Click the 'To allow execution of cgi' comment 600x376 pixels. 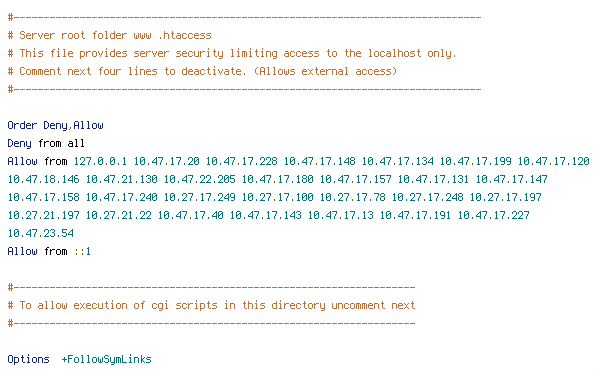(x=211, y=305)
